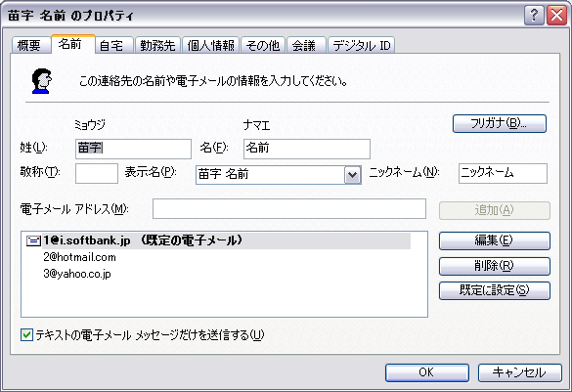Click the 削除(R) button
The width and height of the screenshot is (572, 392).
pos(495,266)
